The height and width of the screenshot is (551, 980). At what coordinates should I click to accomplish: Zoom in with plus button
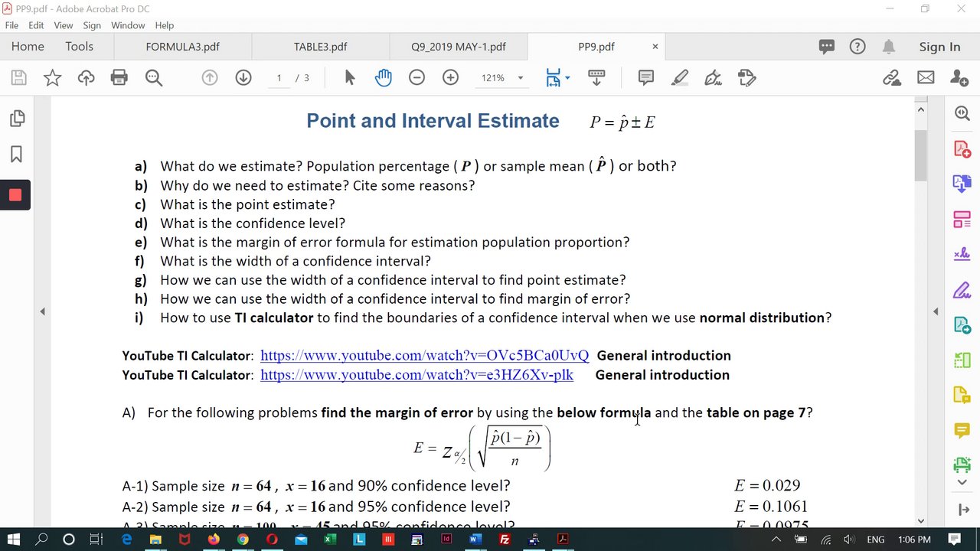click(x=450, y=77)
